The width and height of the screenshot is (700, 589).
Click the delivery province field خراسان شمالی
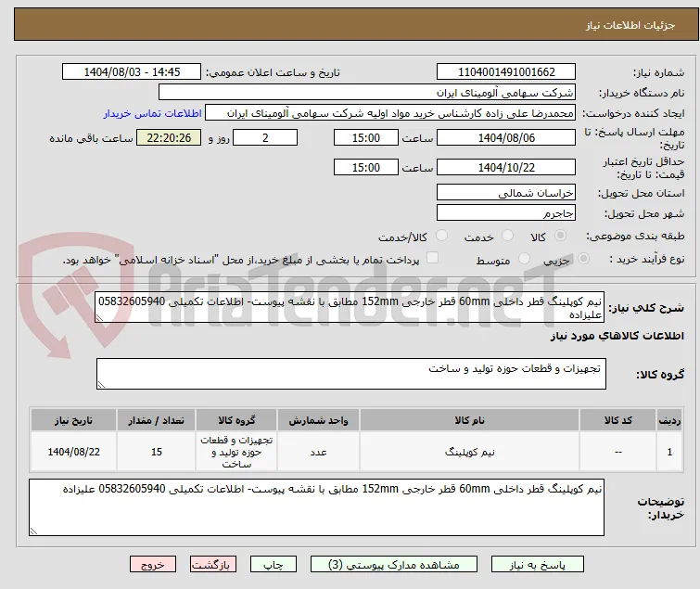(x=506, y=192)
